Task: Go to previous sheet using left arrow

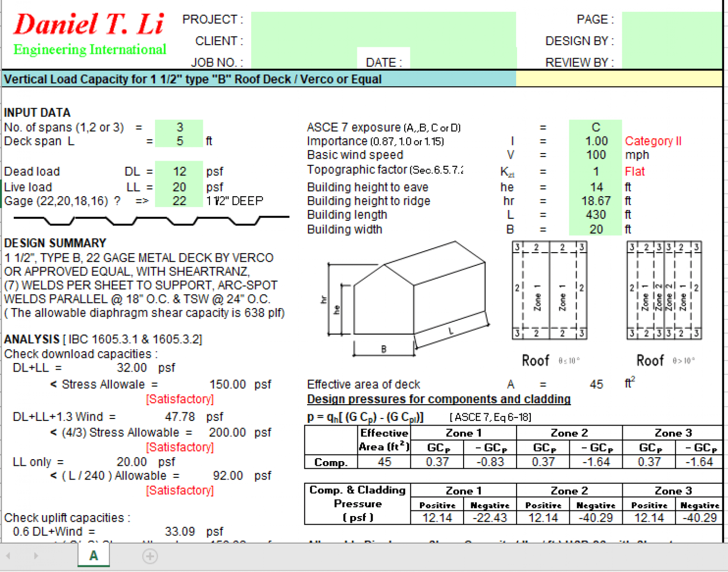Action: tap(8, 555)
